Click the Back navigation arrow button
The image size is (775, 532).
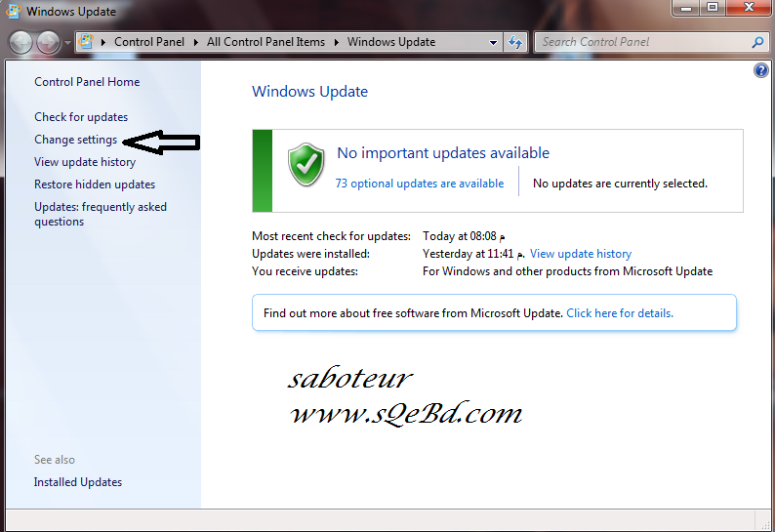click(x=21, y=43)
